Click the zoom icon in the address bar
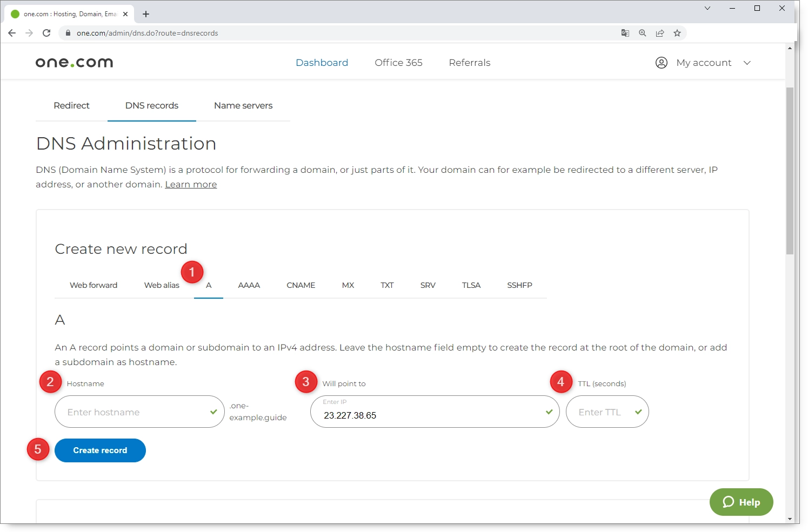This screenshot has width=808, height=532. (x=643, y=33)
